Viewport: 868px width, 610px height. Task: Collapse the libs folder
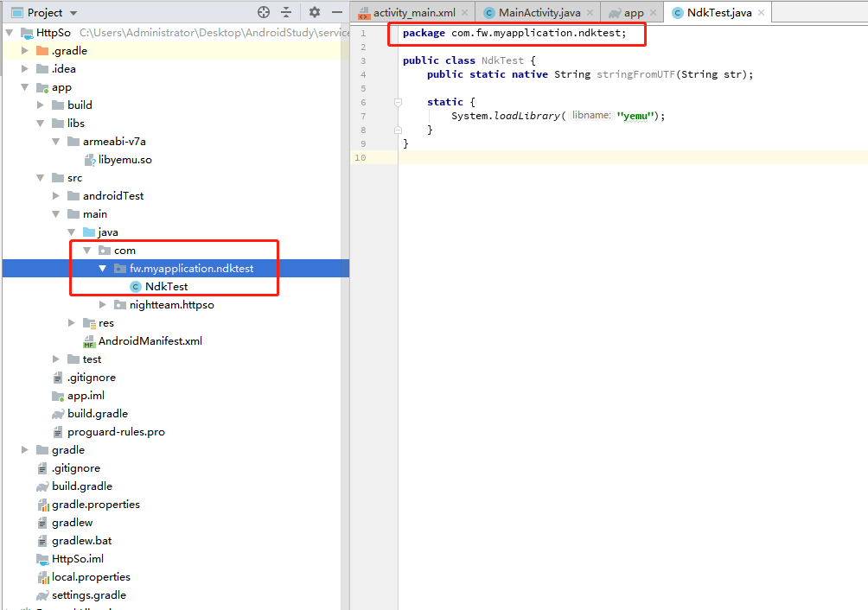tap(41, 123)
